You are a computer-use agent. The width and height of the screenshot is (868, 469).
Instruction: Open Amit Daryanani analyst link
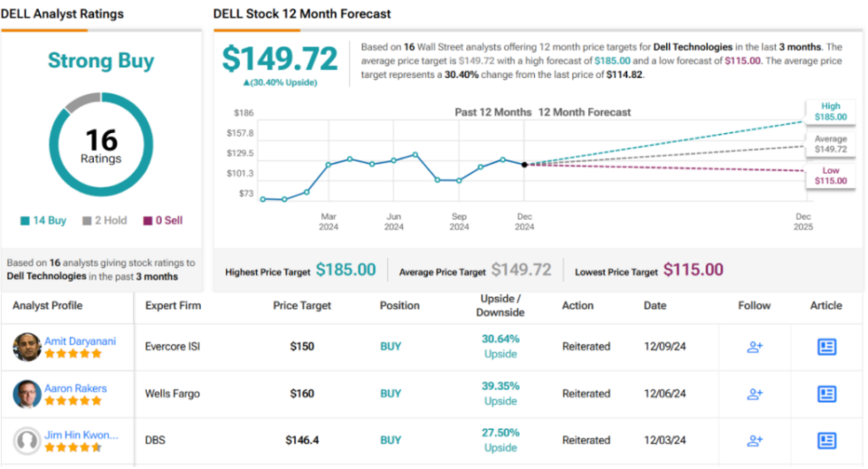point(81,341)
